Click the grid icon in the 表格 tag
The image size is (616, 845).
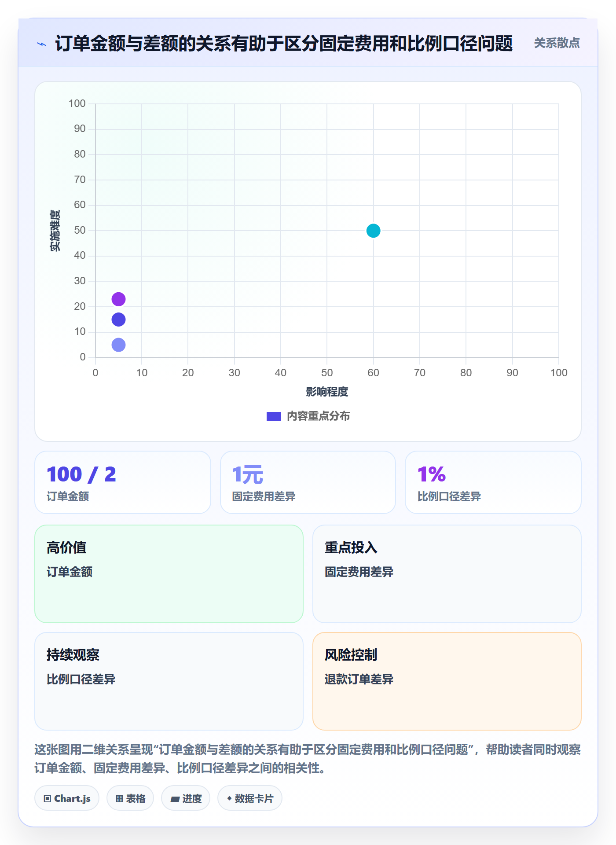pyautogui.click(x=119, y=799)
